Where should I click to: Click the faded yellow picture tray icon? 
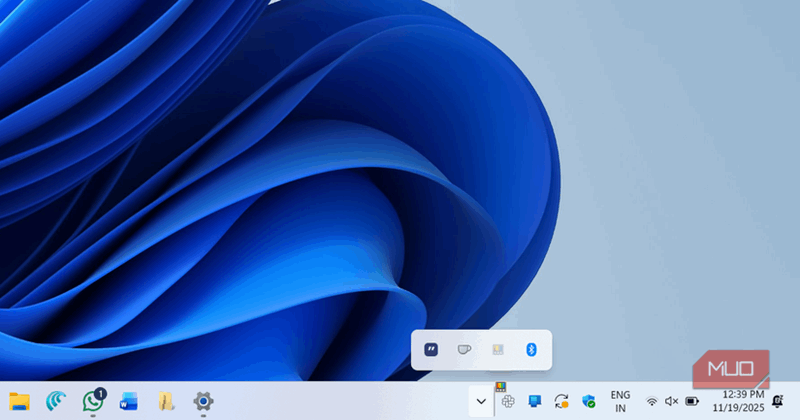pos(497,349)
